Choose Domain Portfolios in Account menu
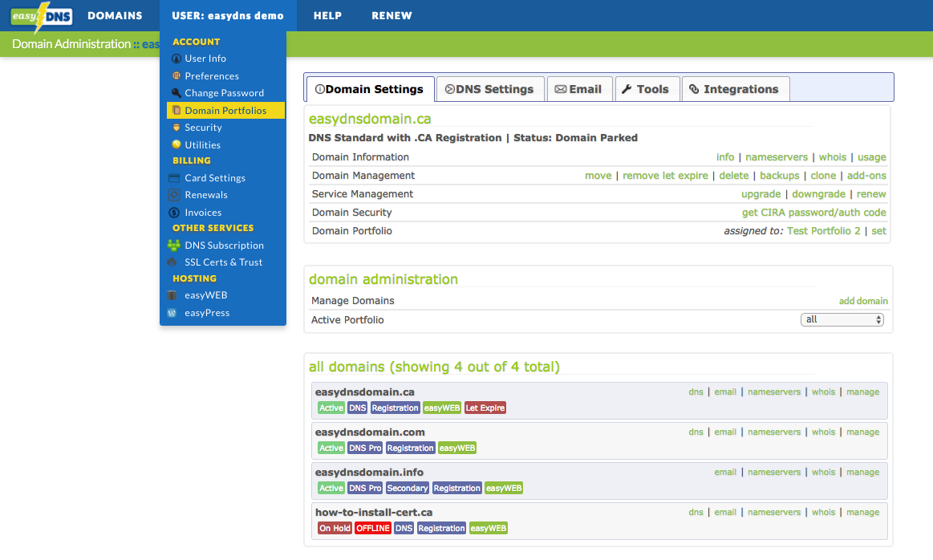Image resolution: width=933 pixels, height=560 pixels. coord(225,110)
